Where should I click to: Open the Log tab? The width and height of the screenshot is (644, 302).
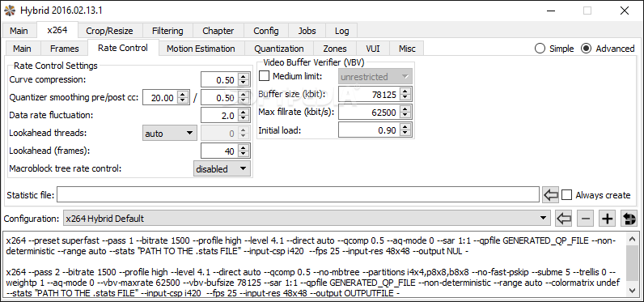341,31
